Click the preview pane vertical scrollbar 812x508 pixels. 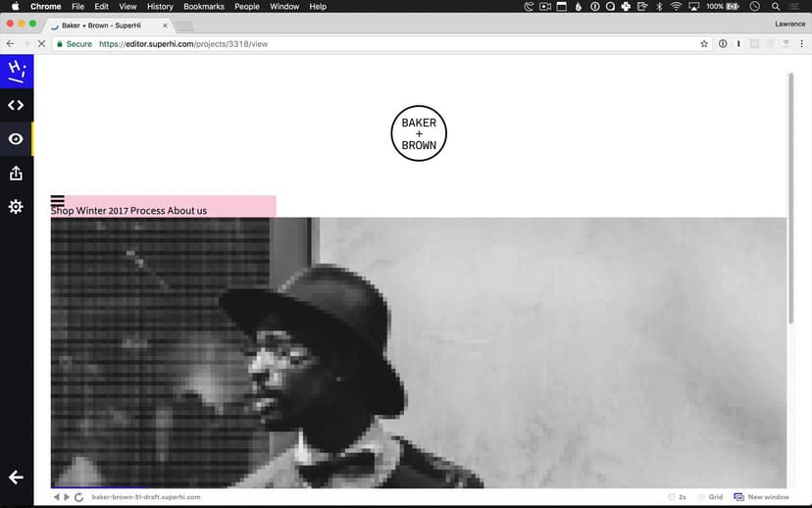click(790, 196)
